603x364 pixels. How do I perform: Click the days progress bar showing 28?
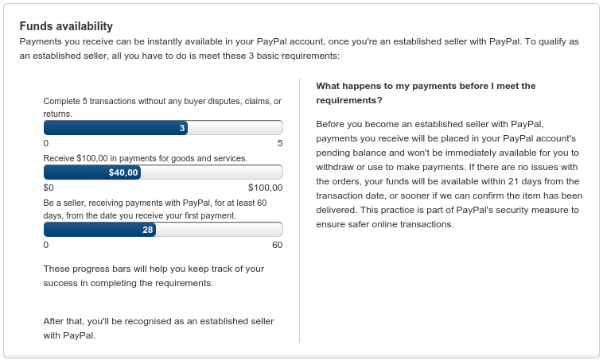pos(100,230)
